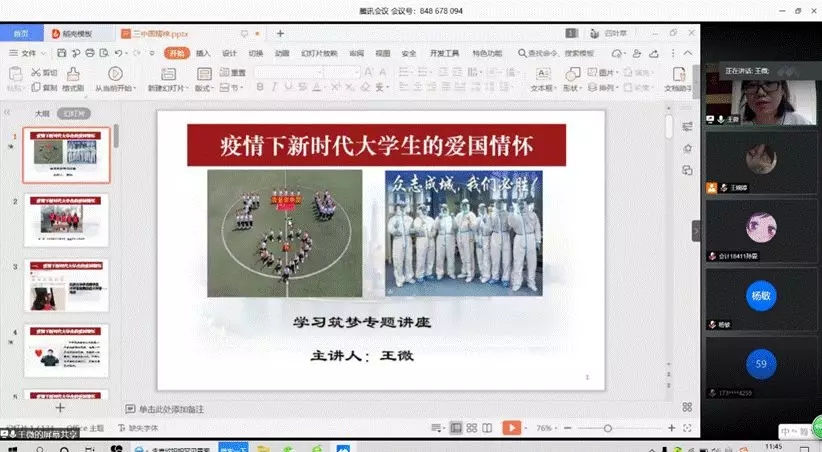The width and height of the screenshot is (822, 452).
Task: Open the From Current Start (从当前开始) dropdown
Action: (x=115, y=88)
